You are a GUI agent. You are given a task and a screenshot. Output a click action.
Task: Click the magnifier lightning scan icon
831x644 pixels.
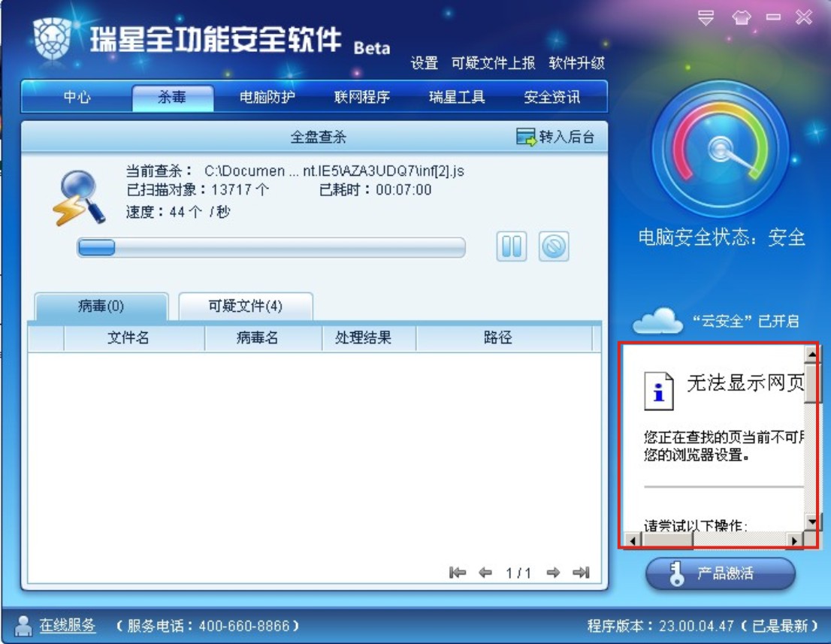(78, 198)
